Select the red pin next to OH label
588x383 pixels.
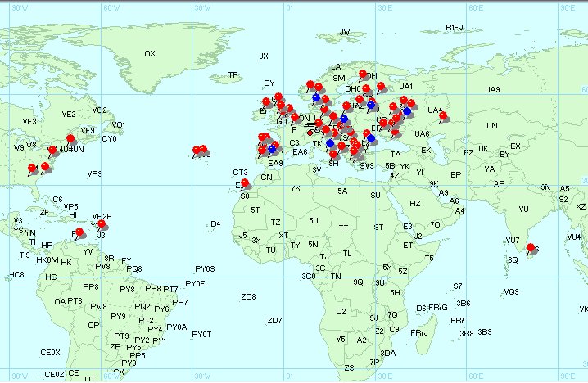[x=363, y=74]
